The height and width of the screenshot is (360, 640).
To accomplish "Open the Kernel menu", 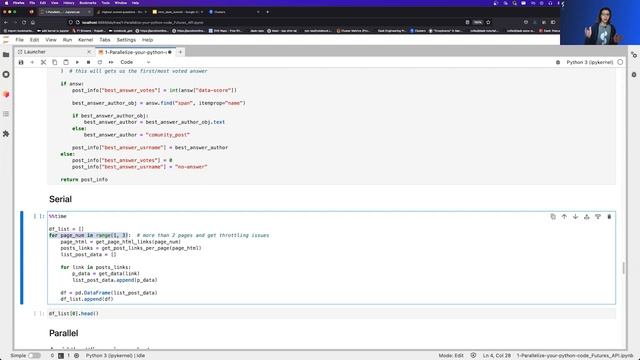I will 86,40.
